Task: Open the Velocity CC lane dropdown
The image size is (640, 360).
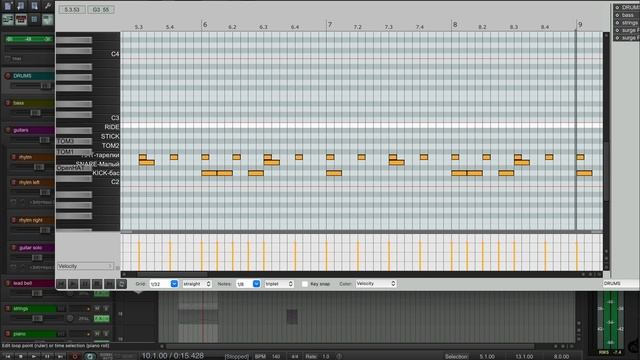Action: click(x=85, y=266)
